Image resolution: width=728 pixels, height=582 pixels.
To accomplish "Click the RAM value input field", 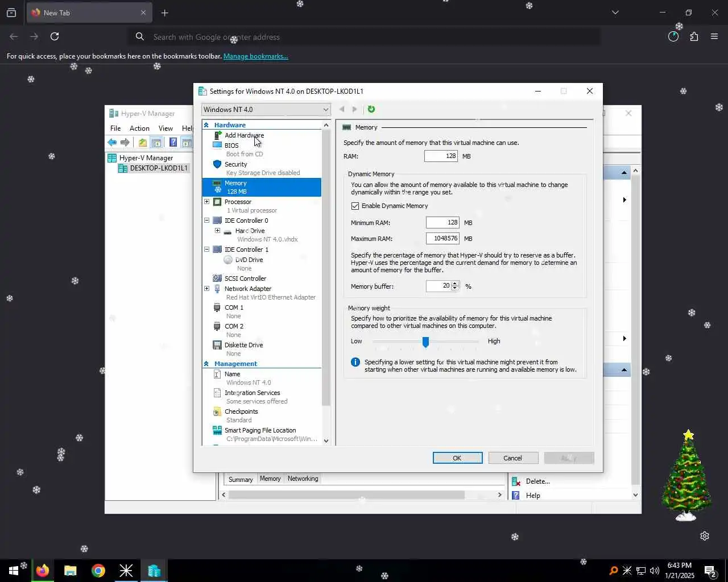I will point(441,156).
